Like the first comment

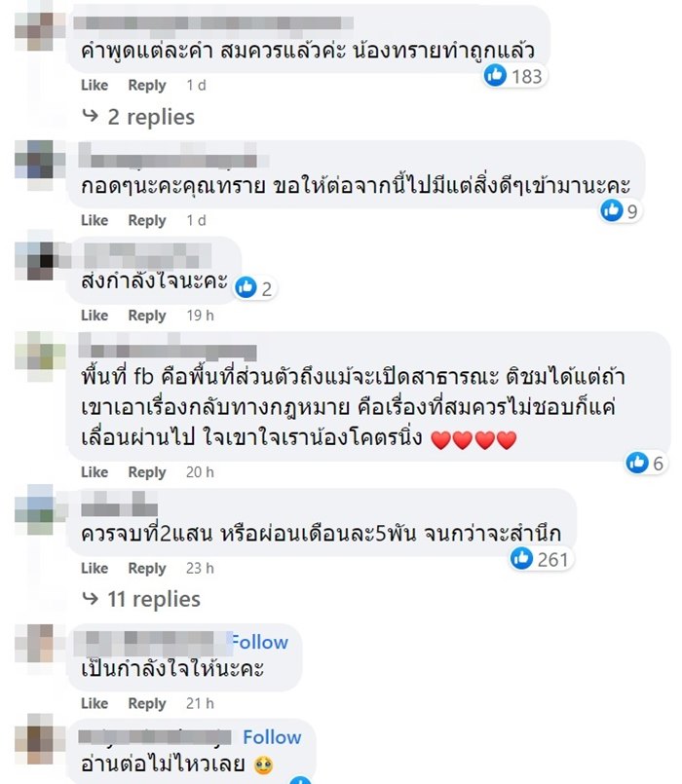point(93,85)
